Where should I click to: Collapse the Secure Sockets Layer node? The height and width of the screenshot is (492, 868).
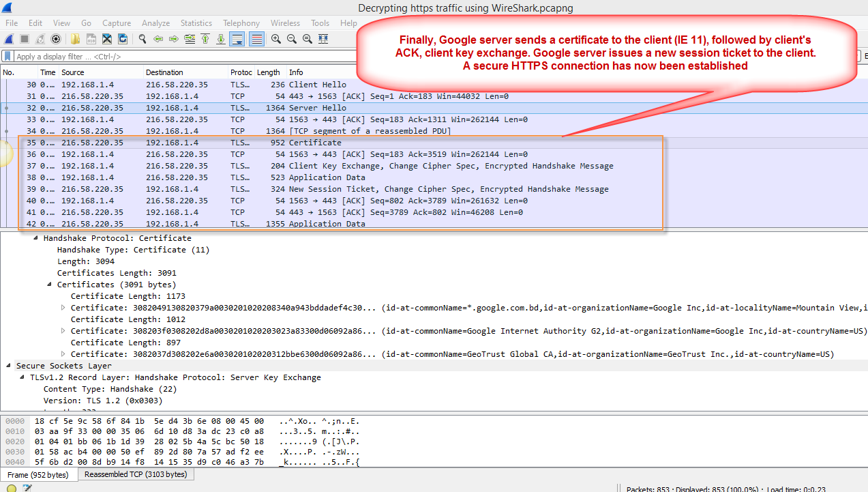(8, 366)
